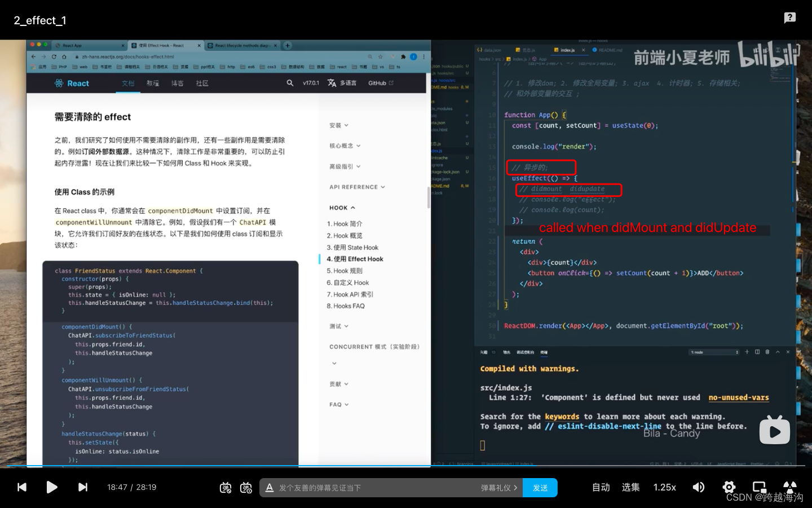The height and width of the screenshot is (508, 812).
Task: Click the large play icon in video corner
Action: 775,431
